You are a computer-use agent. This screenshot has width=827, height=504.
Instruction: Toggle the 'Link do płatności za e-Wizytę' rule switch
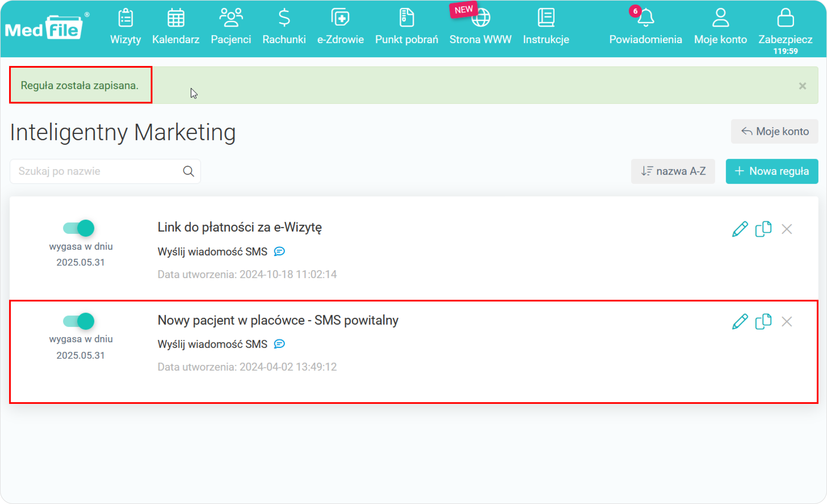(x=78, y=228)
